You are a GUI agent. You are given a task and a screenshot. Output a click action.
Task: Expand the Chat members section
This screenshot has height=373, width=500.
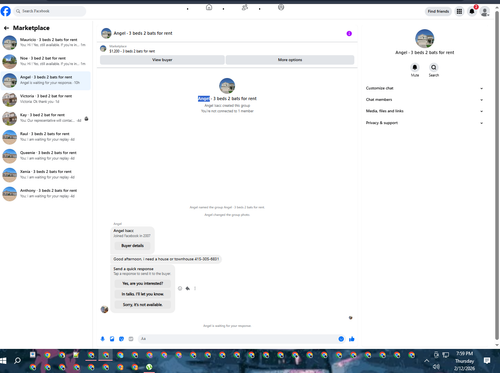(x=424, y=100)
